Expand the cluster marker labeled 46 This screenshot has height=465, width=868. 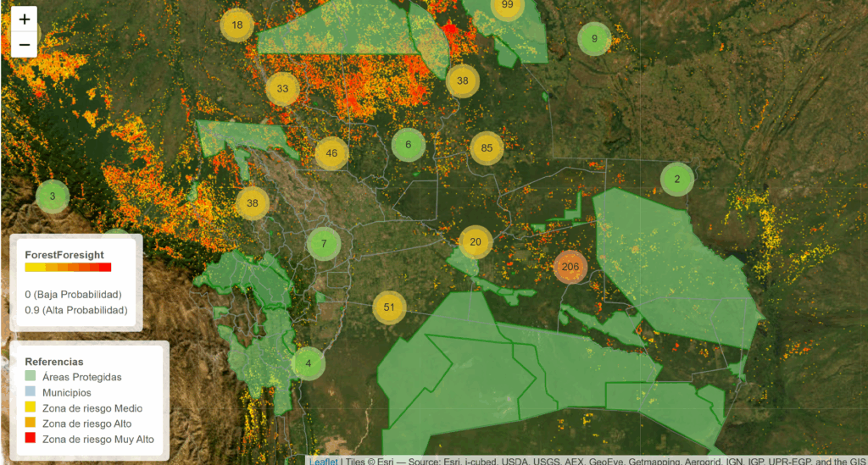pos(331,153)
